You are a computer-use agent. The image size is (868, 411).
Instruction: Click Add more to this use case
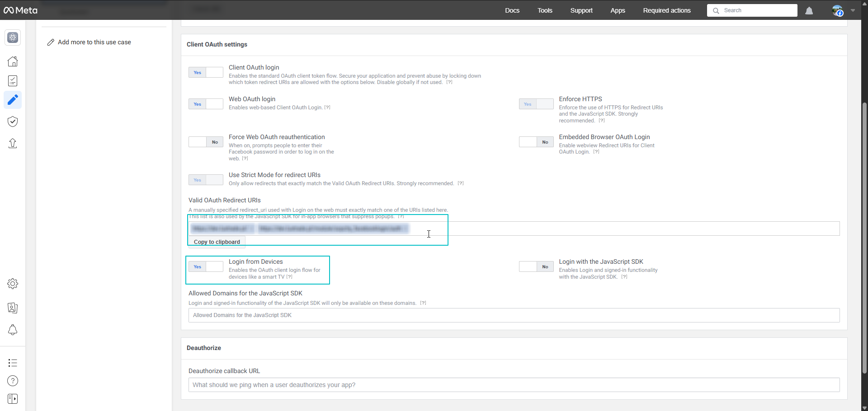coord(94,42)
